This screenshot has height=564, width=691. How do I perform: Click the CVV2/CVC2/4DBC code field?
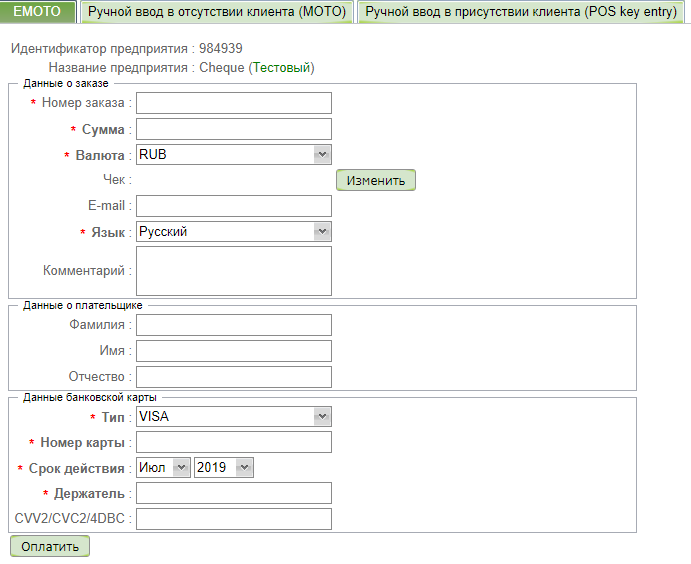pos(233,519)
